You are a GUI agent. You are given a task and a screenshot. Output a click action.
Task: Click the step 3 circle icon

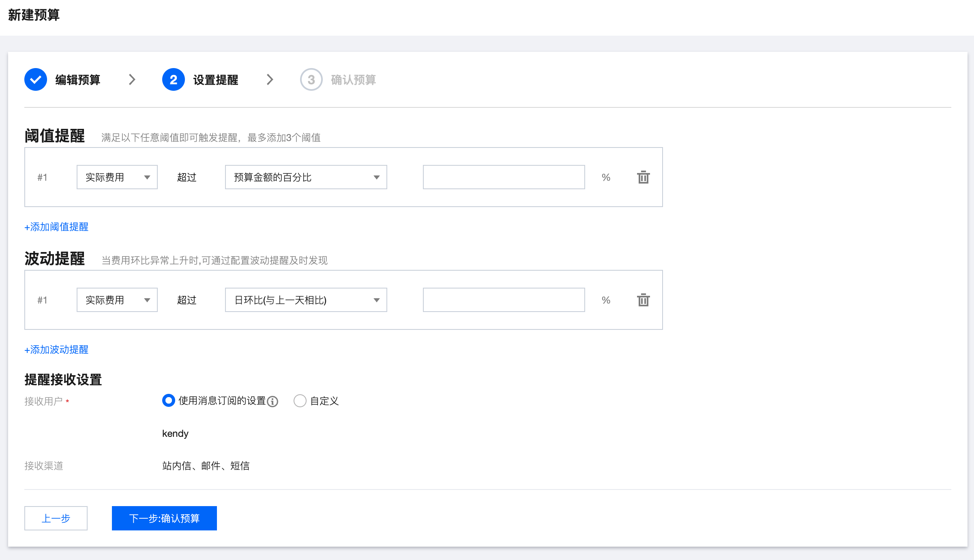coord(311,79)
